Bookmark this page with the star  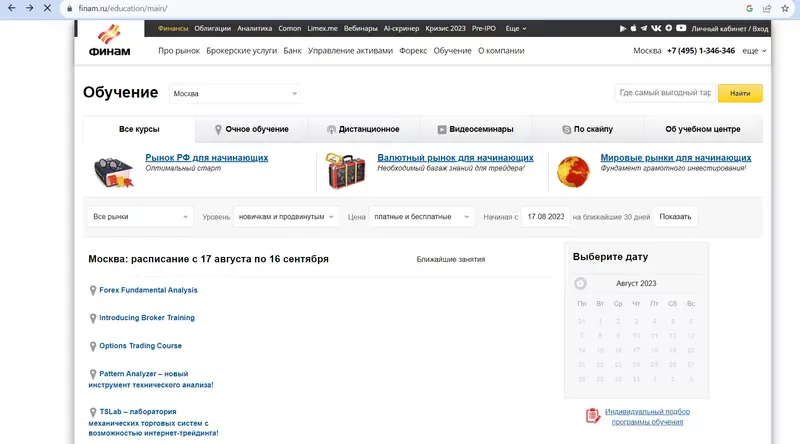[x=785, y=8]
